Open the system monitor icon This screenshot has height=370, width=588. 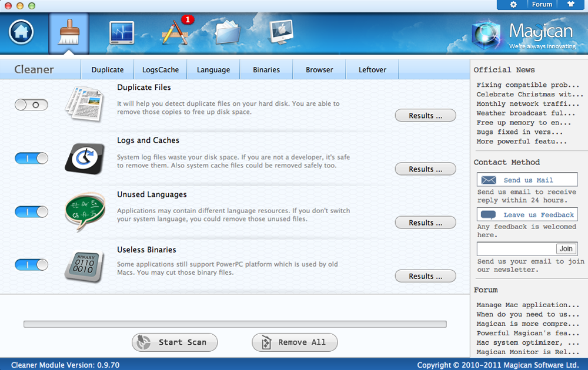point(122,32)
